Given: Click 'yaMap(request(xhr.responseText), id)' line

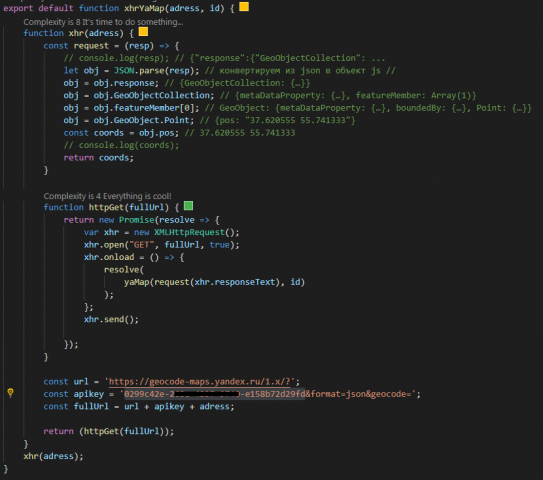Looking at the screenshot, I should [214, 282].
